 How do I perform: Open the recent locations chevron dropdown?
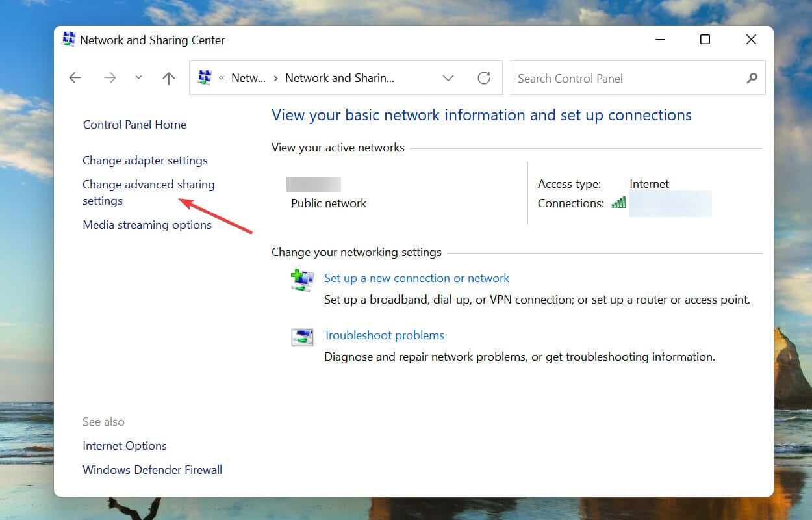pos(138,77)
